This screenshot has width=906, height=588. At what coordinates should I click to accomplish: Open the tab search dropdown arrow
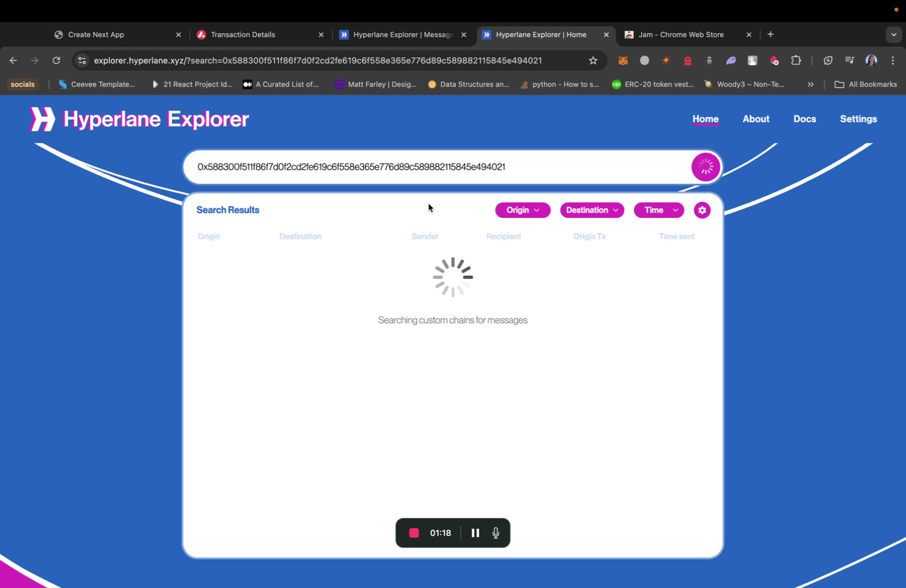pyautogui.click(x=894, y=35)
